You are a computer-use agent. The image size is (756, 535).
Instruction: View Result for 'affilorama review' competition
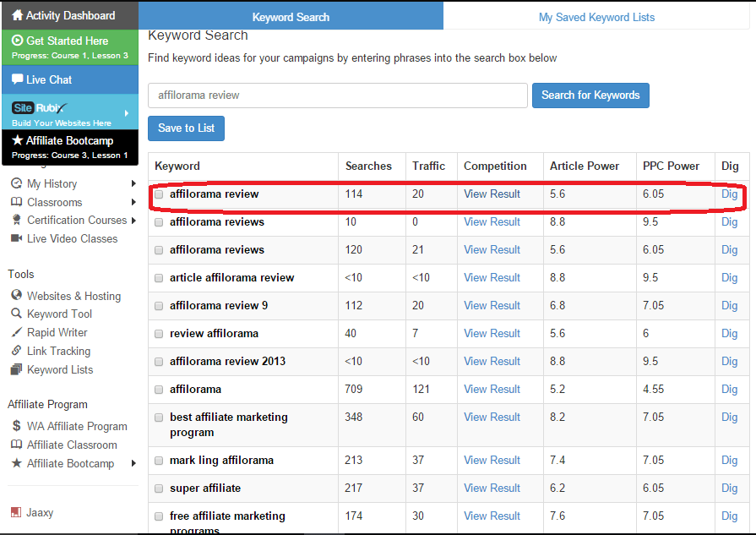(x=492, y=194)
